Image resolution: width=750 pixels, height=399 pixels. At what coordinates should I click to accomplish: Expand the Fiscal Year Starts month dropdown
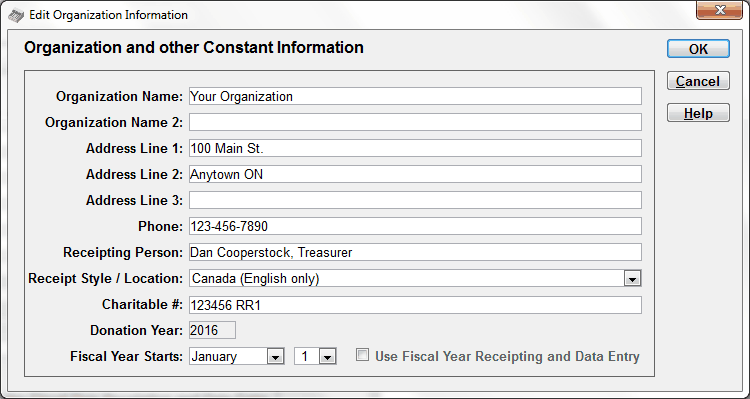tap(275, 357)
